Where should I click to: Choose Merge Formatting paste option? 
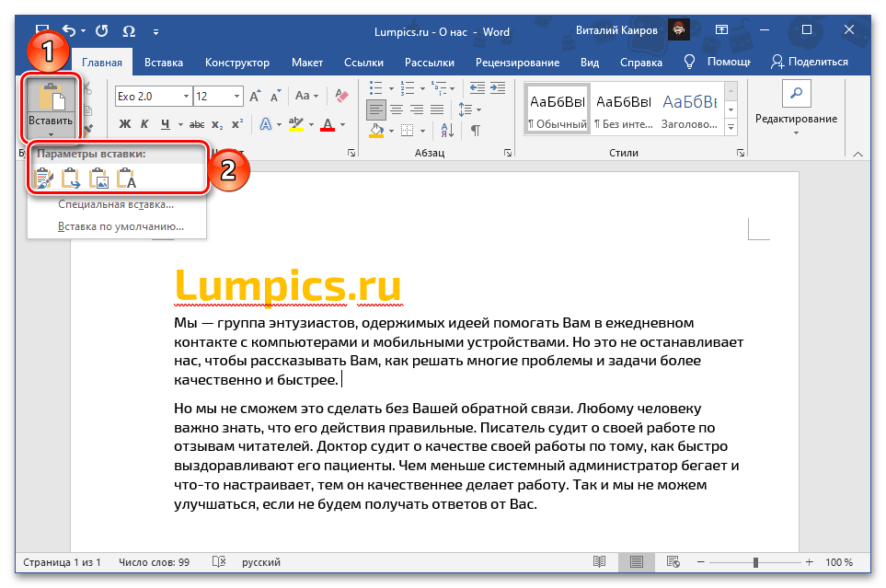click(x=71, y=179)
